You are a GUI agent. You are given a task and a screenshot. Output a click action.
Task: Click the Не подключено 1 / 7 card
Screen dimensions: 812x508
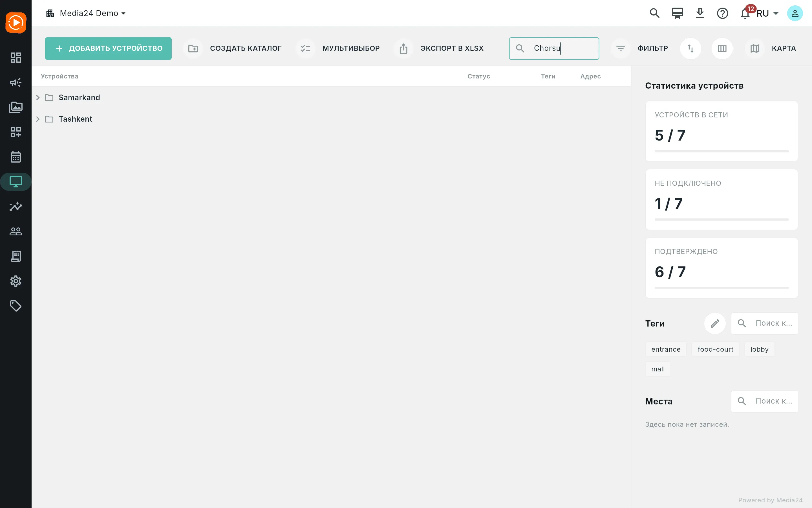[721, 200]
